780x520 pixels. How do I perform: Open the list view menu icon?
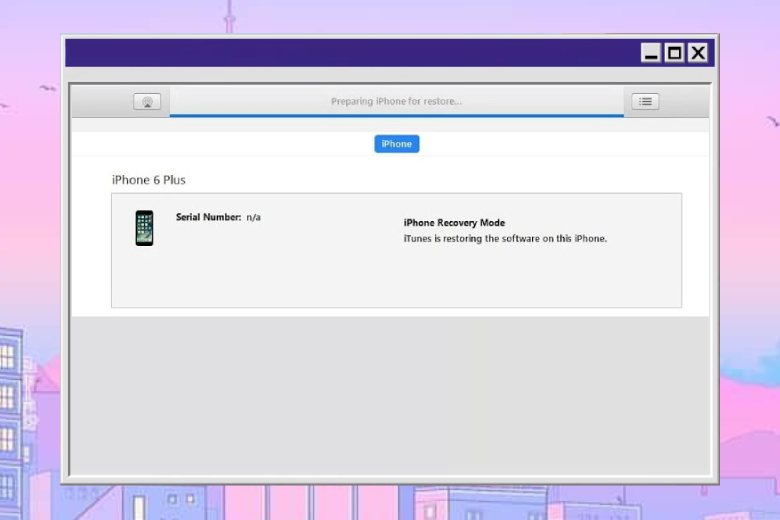coord(645,102)
